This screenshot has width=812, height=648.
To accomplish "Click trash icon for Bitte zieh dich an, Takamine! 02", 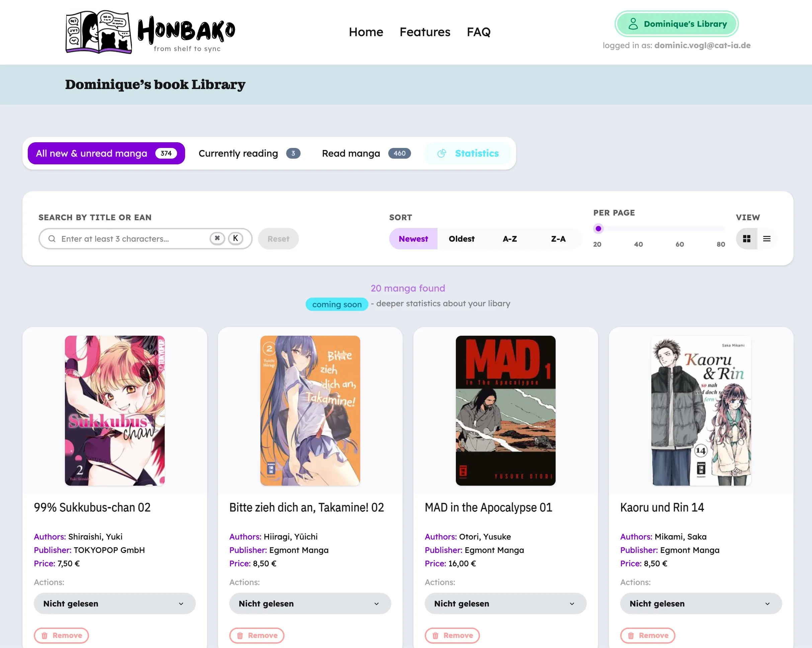I will [x=240, y=636].
